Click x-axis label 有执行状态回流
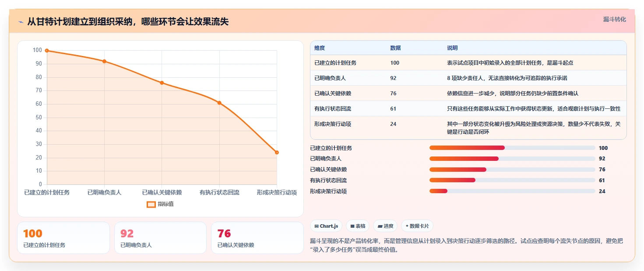This screenshot has width=644, height=271. point(219,192)
